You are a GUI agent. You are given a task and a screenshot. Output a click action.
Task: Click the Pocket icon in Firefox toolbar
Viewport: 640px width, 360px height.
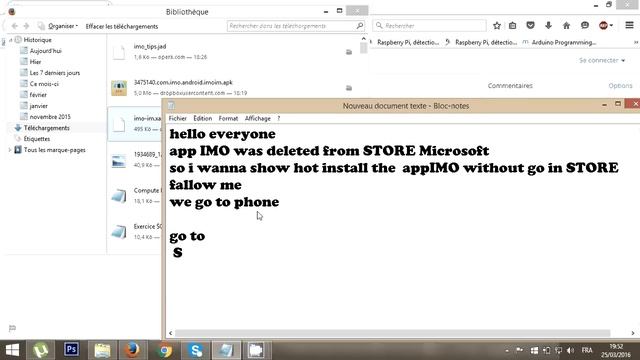click(530, 25)
